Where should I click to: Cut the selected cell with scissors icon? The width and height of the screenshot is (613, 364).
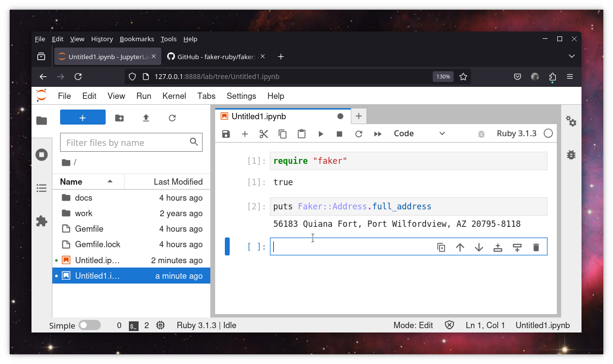[x=264, y=134]
